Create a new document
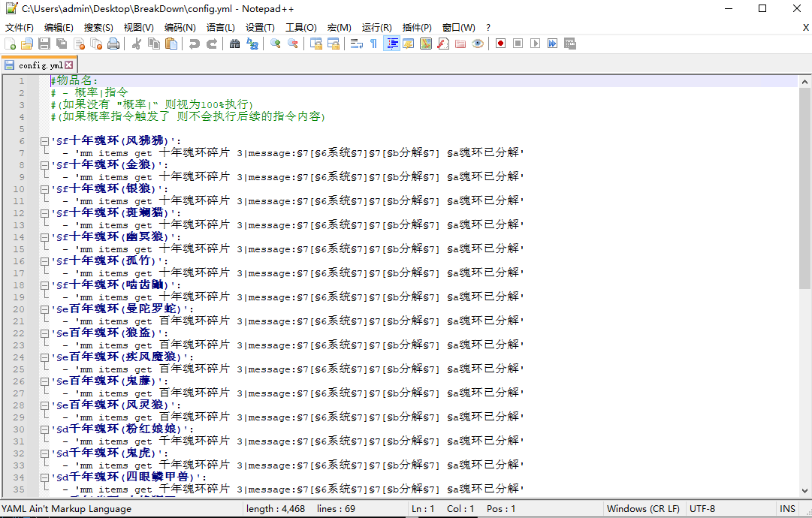This screenshot has width=812, height=518. click(11, 44)
